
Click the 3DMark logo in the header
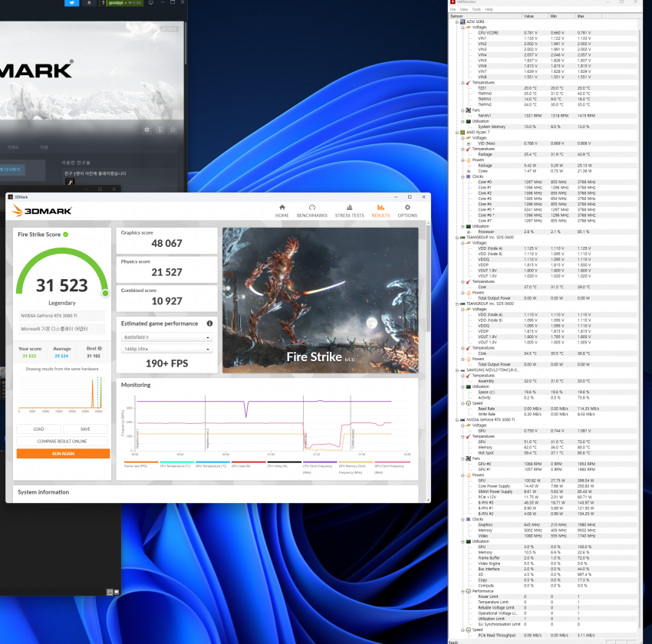click(x=41, y=211)
